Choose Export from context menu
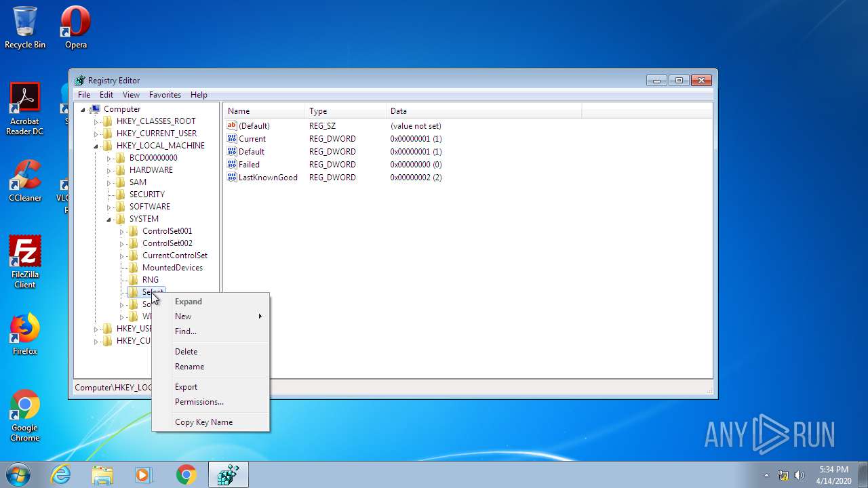This screenshot has width=868, height=488. point(210,387)
